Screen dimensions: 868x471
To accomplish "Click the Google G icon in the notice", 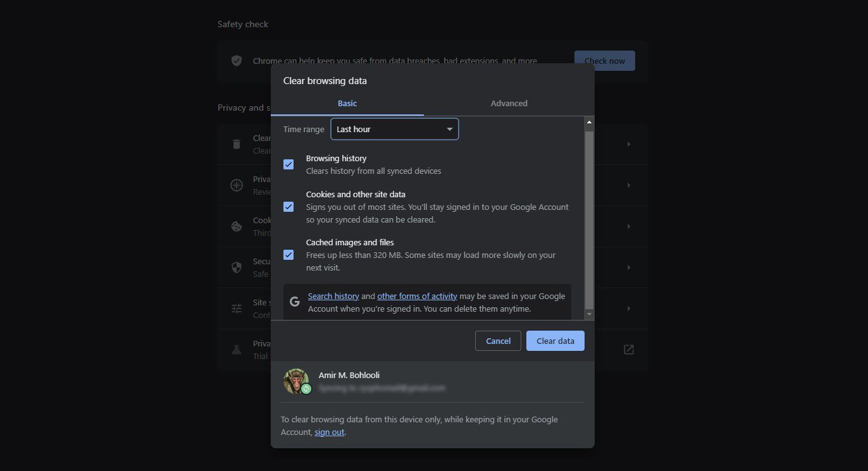I will pyautogui.click(x=294, y=302).
